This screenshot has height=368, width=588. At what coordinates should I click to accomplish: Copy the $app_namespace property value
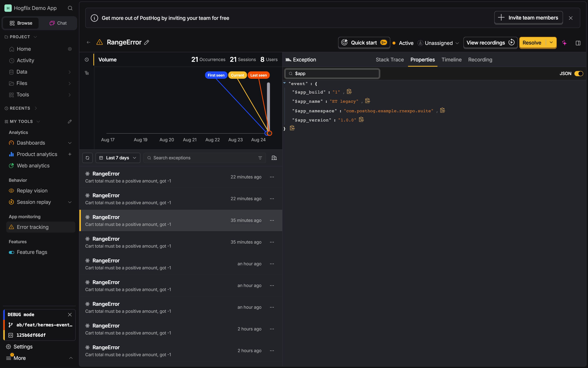tap(443, 110)
